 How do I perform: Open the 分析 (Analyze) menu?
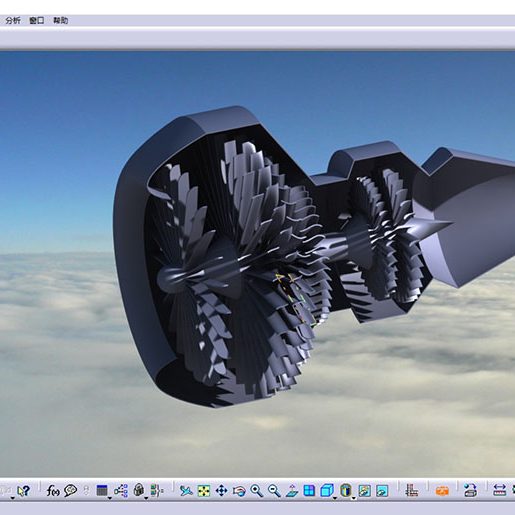(13, 21)
